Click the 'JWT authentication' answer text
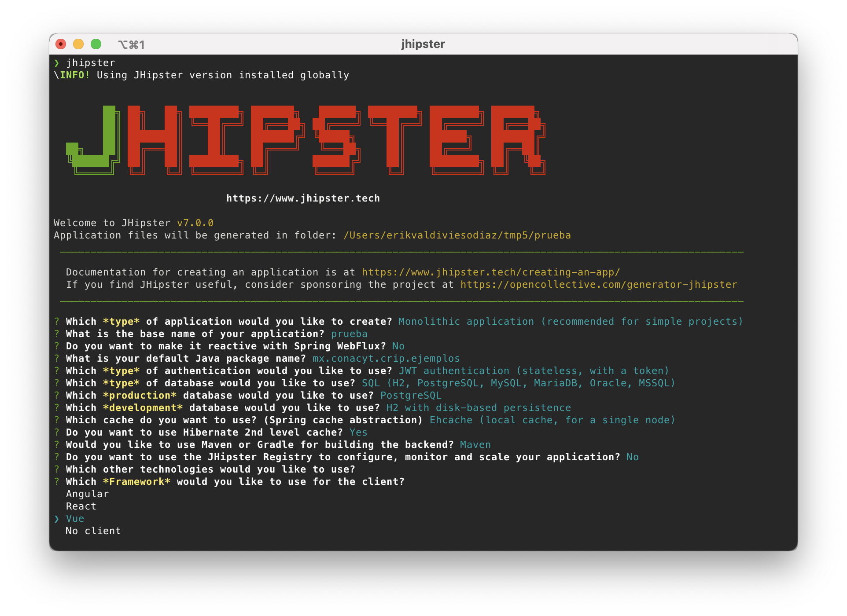The image size is (847, 616). point(534,371)
